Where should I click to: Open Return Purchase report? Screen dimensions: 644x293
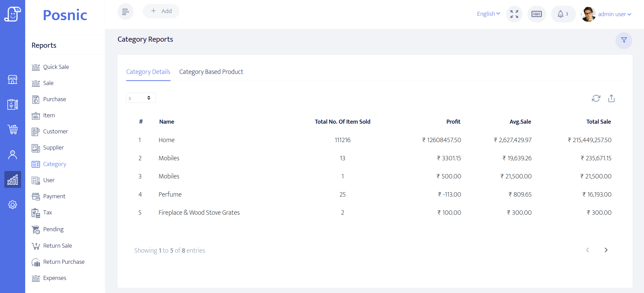click(x=64, y=262)
